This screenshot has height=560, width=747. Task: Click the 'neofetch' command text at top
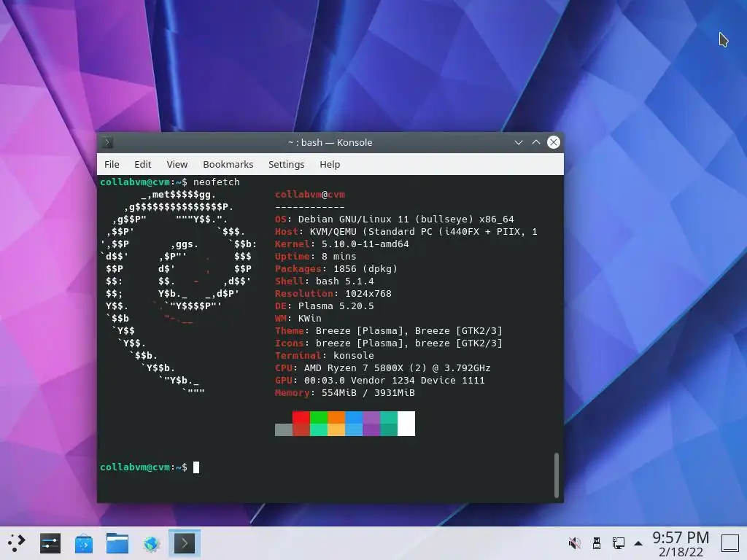(216, 182)
